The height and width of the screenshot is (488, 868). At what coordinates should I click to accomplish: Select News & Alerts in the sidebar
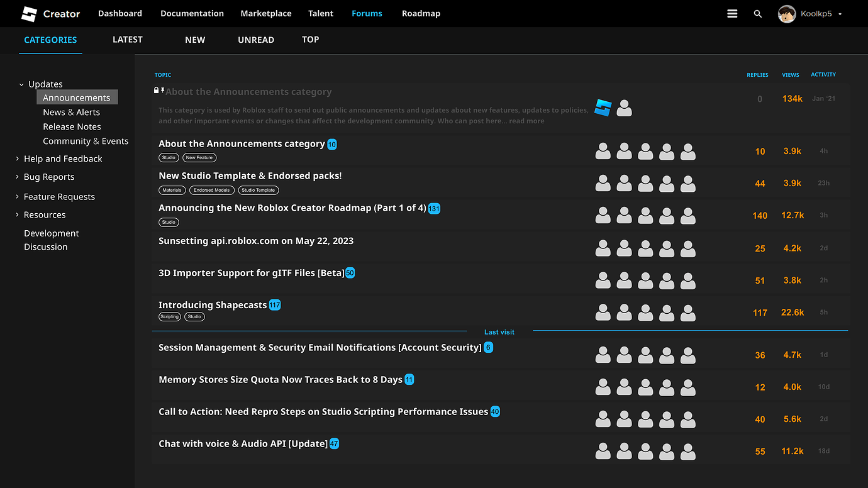[x=71, y=111]
